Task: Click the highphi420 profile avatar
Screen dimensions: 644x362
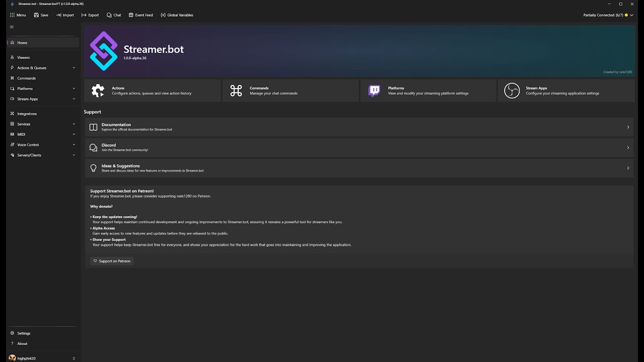Action: coord(12,358)
